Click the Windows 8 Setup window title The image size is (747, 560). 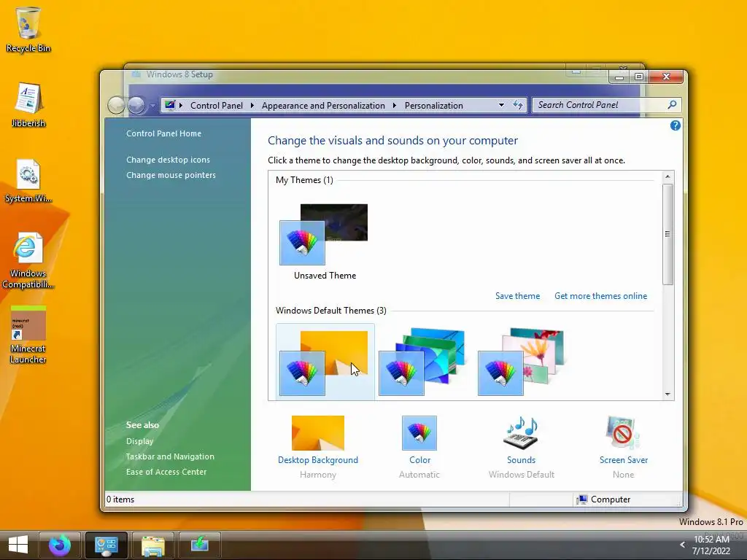click(179, 74)
